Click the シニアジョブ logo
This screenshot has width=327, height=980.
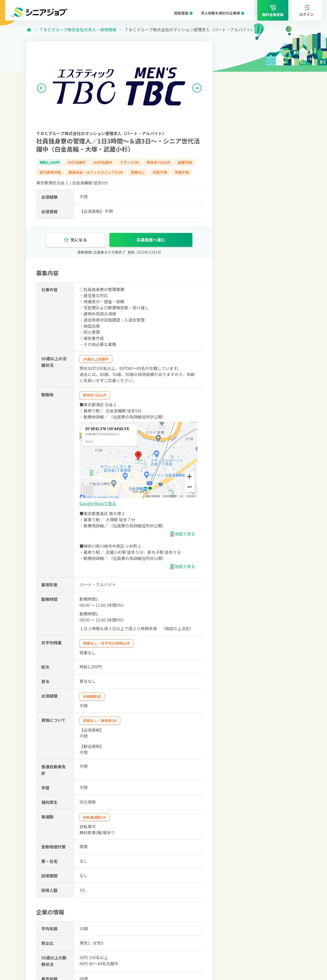39,12
